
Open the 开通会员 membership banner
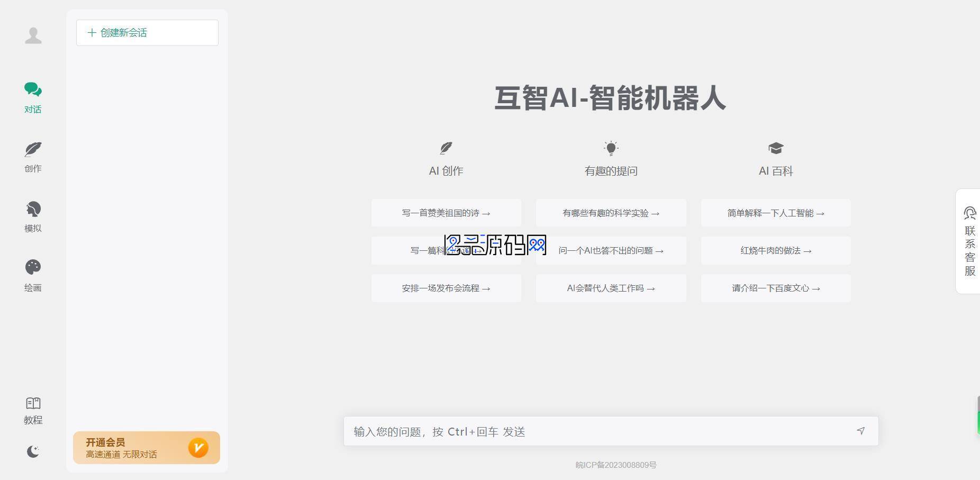tap(147, 448)
